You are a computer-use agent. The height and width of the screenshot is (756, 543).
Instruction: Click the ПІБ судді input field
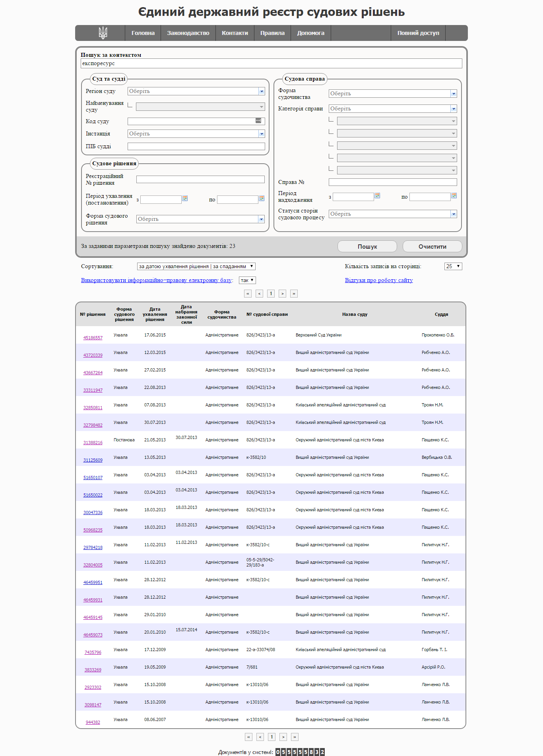tap(196, 147)
